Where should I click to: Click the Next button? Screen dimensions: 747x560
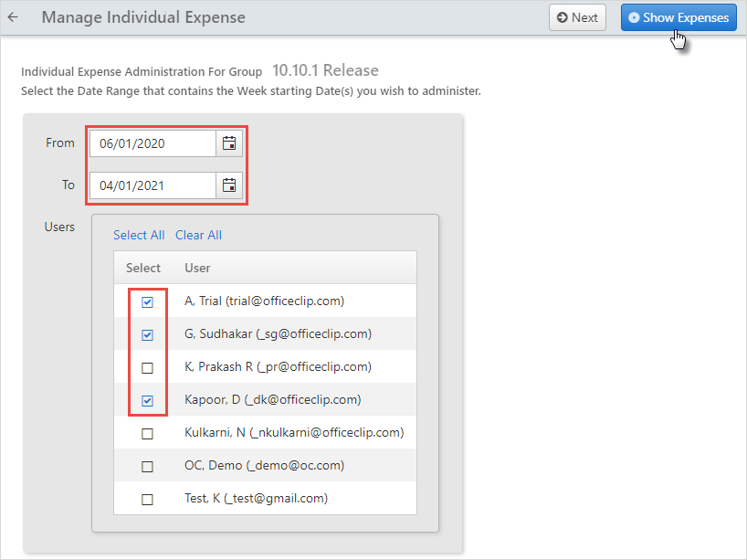tap(577, 17)
